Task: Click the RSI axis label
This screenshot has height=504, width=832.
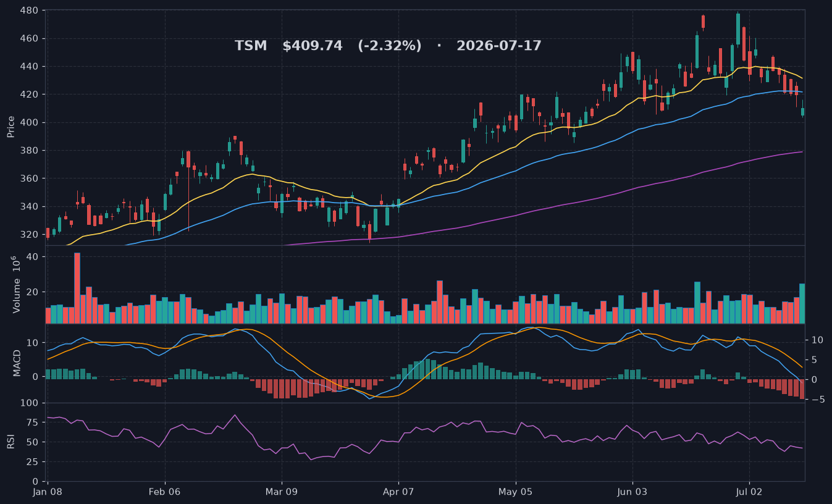Action: (11, 442)
